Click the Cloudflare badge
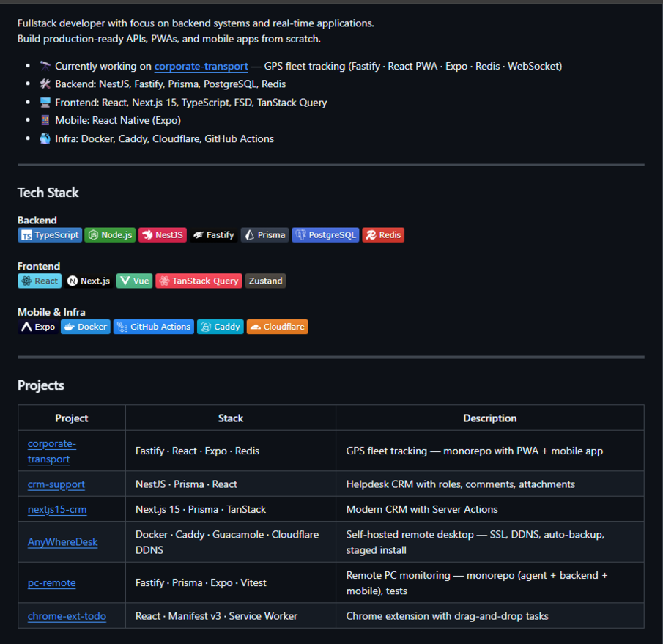 [278, 327]
